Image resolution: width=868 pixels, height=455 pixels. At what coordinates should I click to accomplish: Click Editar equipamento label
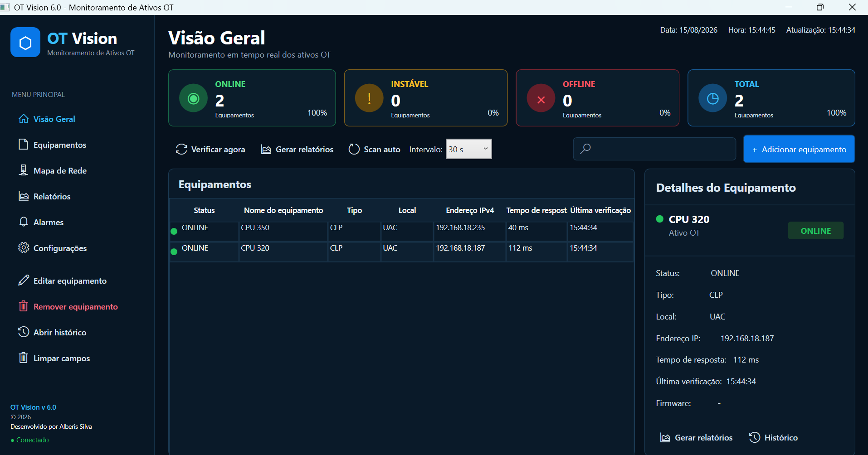point(70,281)
